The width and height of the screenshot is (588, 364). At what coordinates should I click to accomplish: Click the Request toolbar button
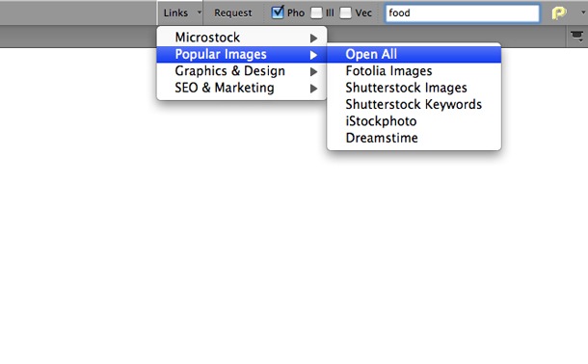(x=233, y=13)
